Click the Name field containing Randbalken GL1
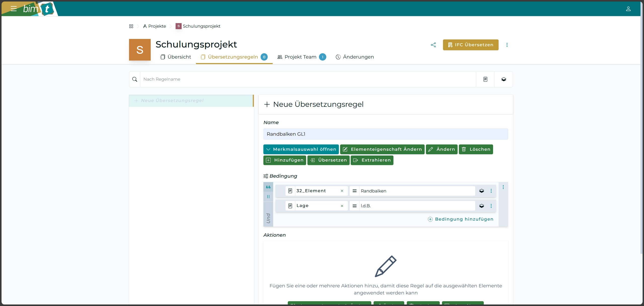Viewport: 644px width, 306px height. (385, 134)
